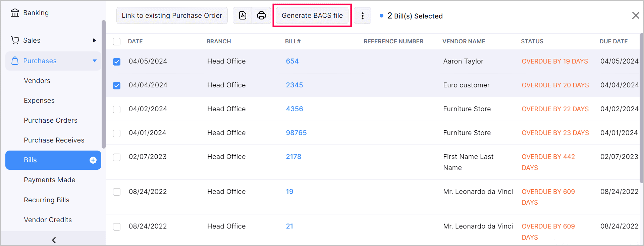Click the Sales cart icon
Screen dimensions: 644x246
(x=15, y=40)
